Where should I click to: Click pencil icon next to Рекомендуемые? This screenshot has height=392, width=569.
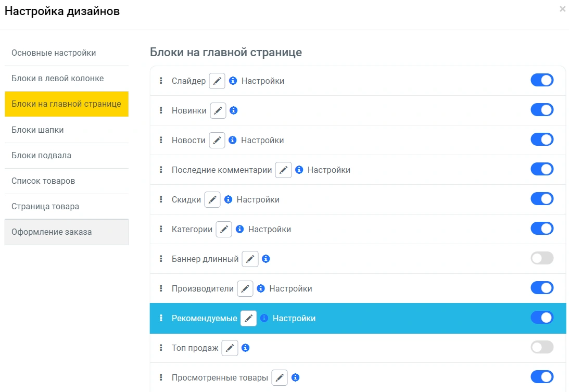click(x=248, y=319)
